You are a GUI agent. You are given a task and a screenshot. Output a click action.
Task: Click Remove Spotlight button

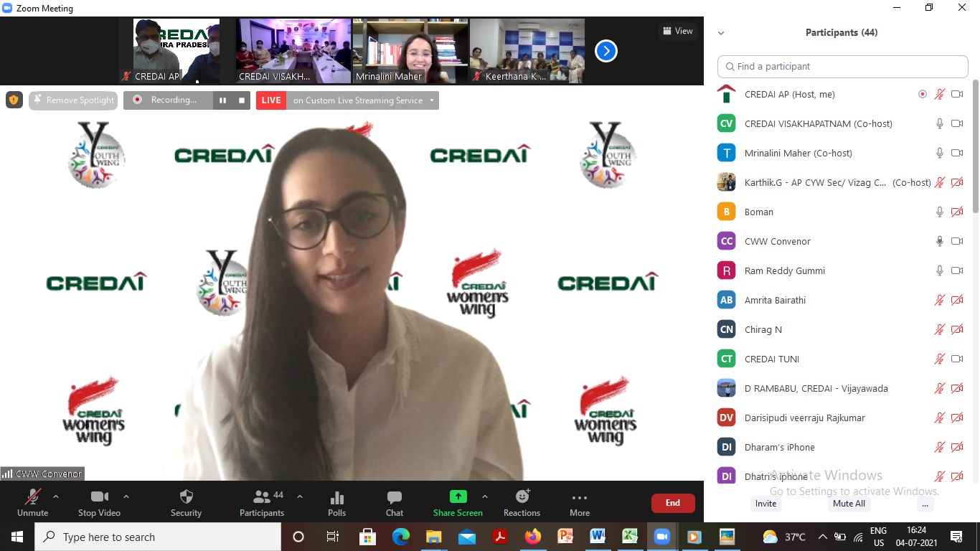point(73,100)
